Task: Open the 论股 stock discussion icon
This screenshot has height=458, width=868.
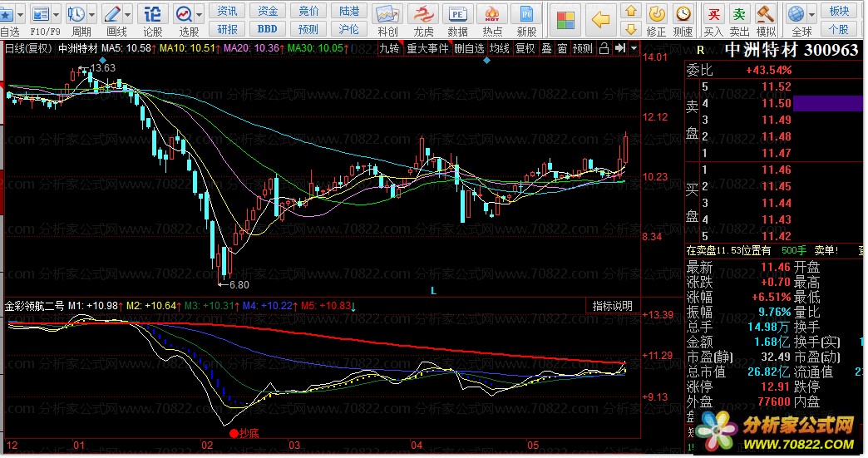Action: (x=152, y=14)
